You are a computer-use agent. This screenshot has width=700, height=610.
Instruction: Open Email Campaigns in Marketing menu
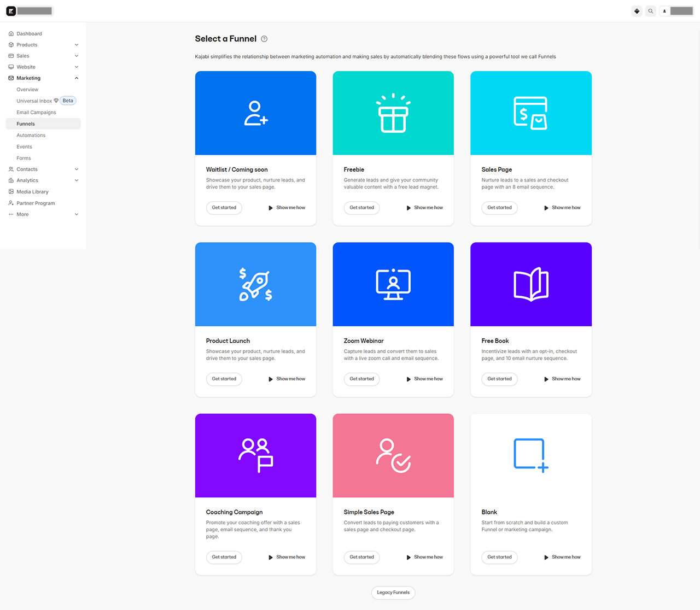36,113
